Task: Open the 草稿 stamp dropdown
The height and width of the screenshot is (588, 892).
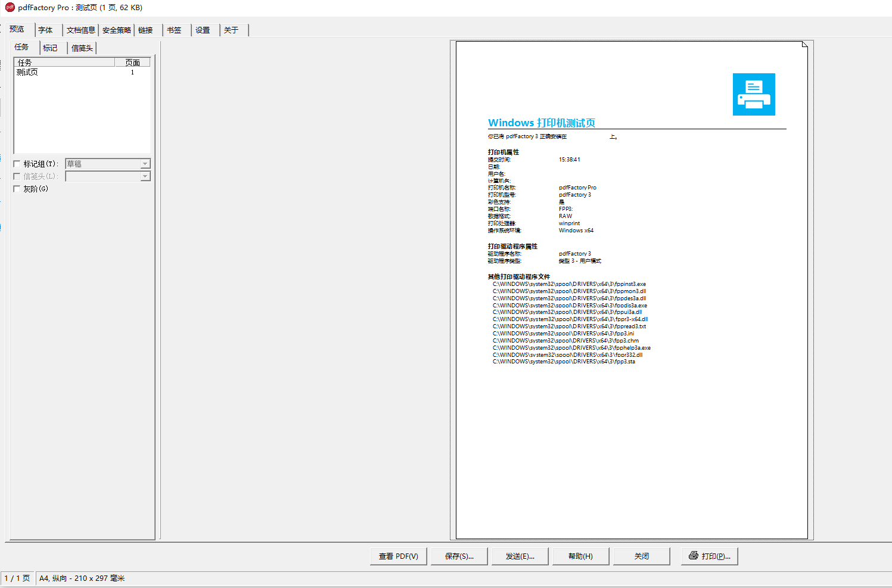Action: (x=145, y=164)
